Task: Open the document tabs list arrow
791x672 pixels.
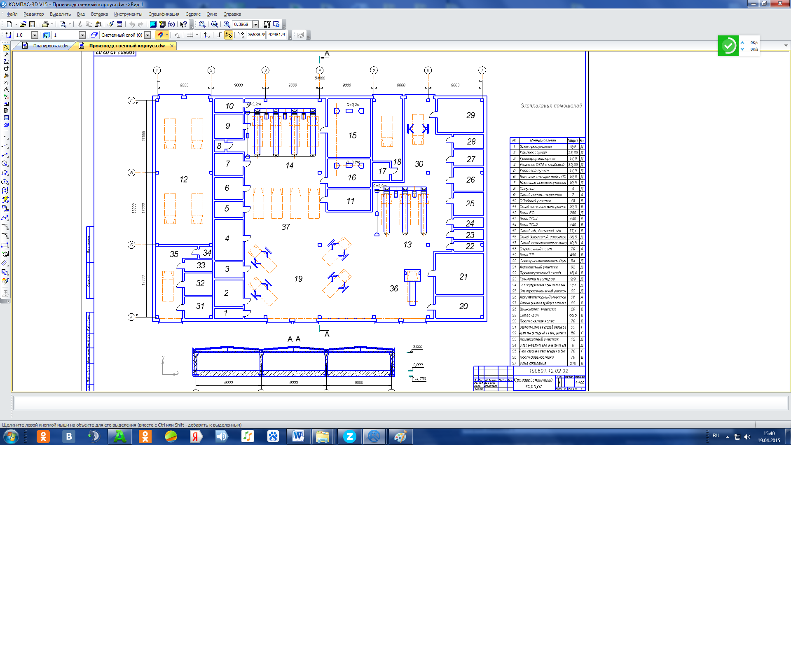Action: [786, 46]
